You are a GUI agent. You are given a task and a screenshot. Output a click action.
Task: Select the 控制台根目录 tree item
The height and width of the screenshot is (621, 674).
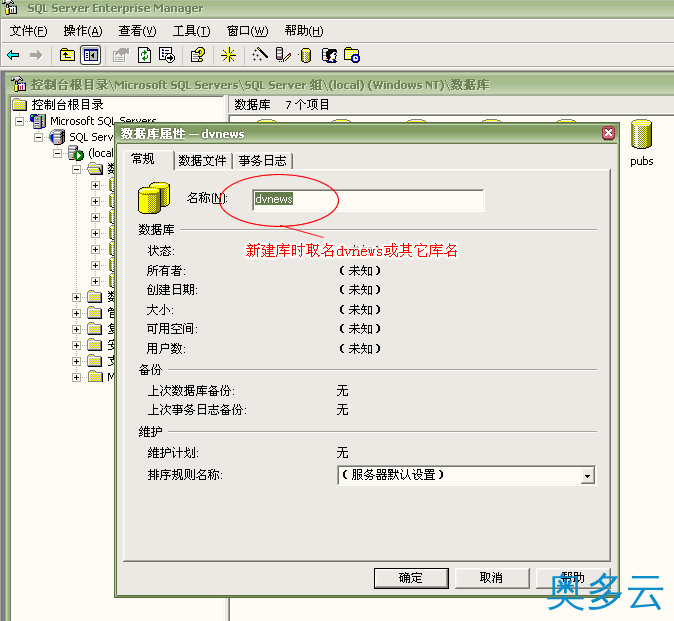coord(67,104)
